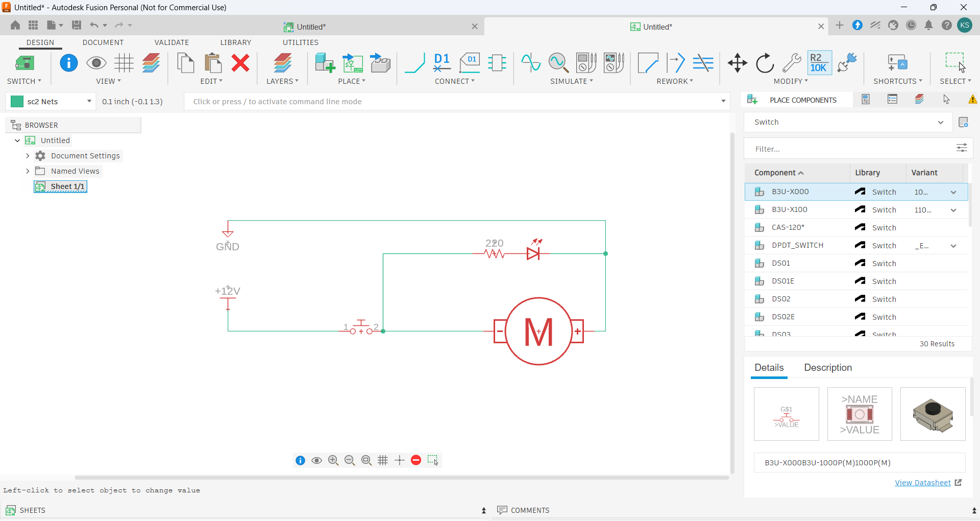
Task: Click the Paste clipboard icon
Action: coord(213,63)
